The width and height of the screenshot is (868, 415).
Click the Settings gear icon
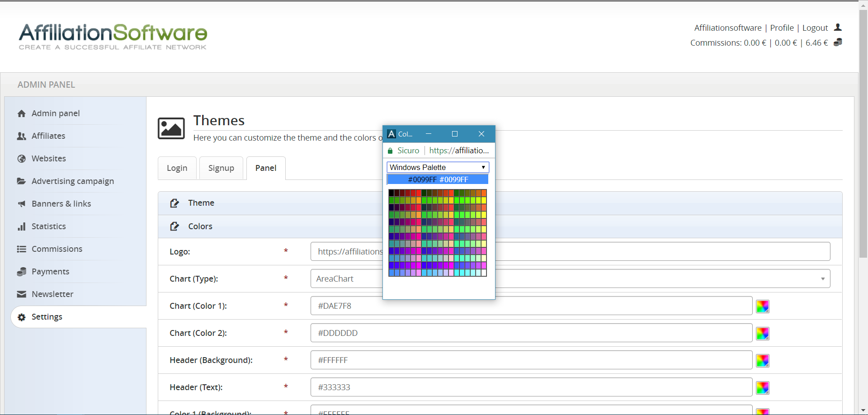pos(21,317)
